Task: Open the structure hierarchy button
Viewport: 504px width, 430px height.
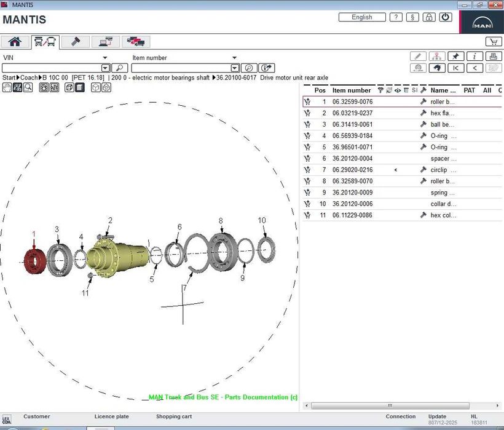Action: 437,56
